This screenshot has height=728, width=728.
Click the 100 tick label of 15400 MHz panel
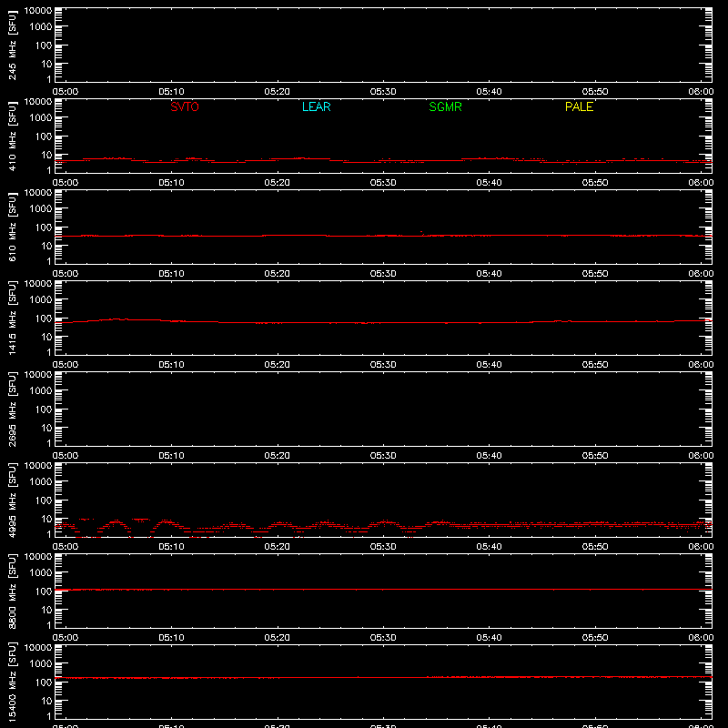click(44, 682)
